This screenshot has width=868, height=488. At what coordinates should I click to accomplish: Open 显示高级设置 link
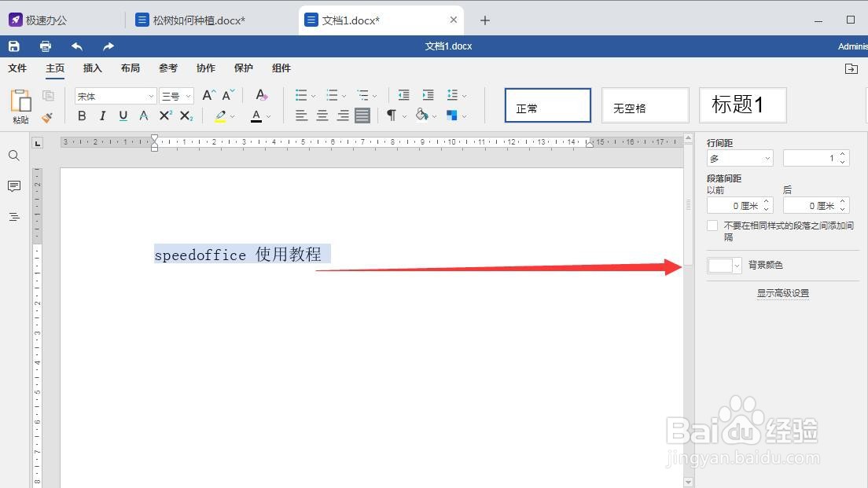(782, 292)
